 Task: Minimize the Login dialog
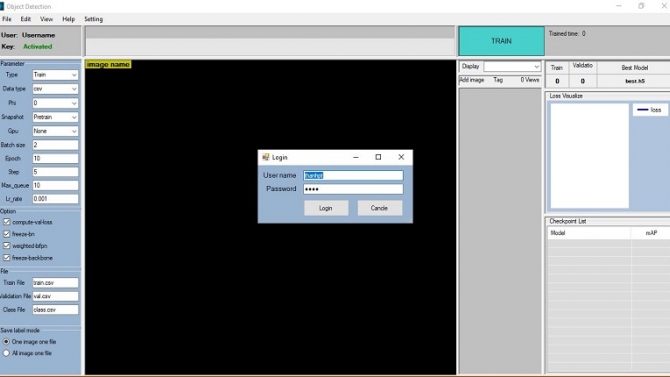(356, 157)
